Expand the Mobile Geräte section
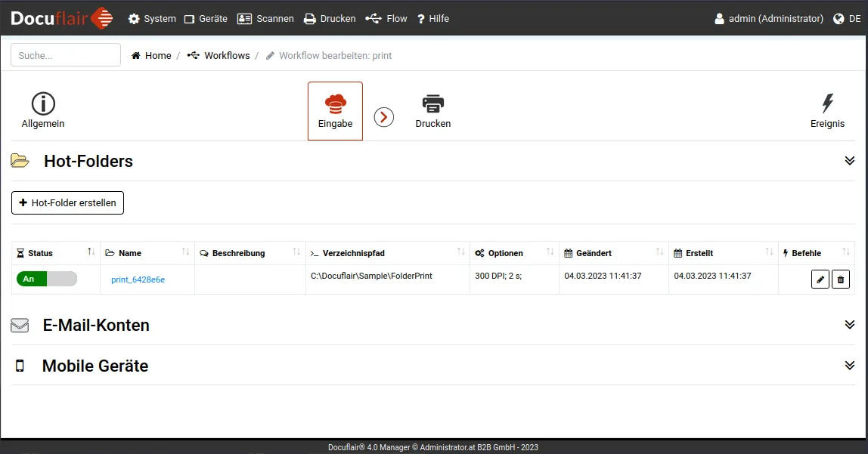This screenshot has height=454, width=868. (x=849, y=366)
